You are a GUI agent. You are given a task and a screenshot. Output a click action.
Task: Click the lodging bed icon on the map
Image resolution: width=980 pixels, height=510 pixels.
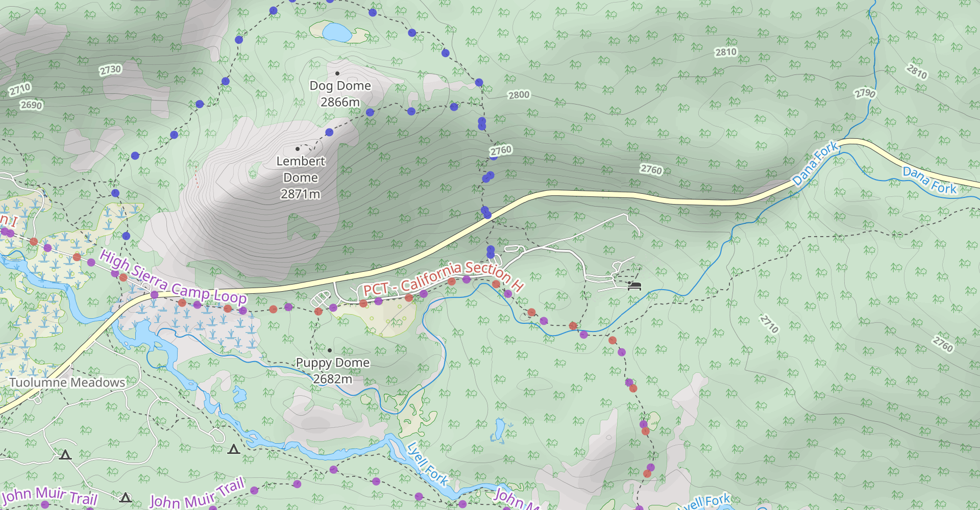(x=634, y=286)
